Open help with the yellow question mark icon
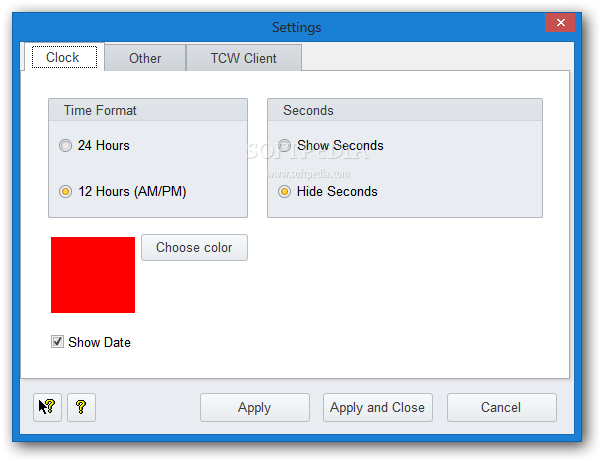 click(x=81, y=407)
